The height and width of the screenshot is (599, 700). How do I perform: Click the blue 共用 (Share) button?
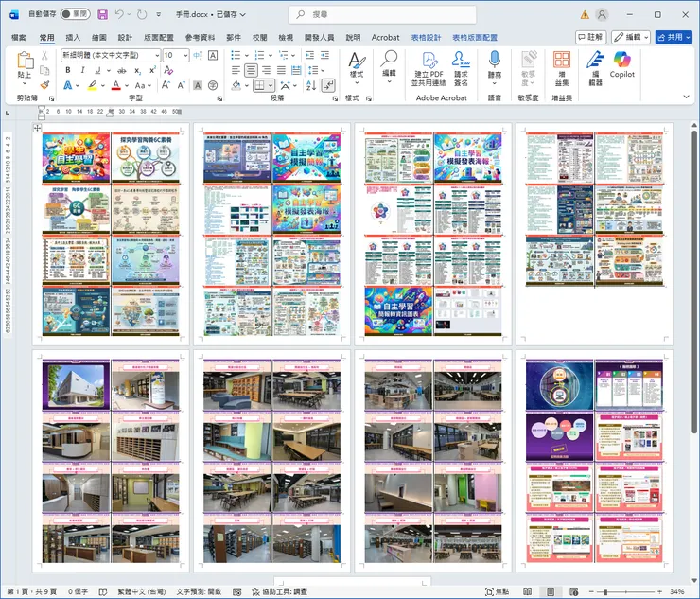coord(674,37)
